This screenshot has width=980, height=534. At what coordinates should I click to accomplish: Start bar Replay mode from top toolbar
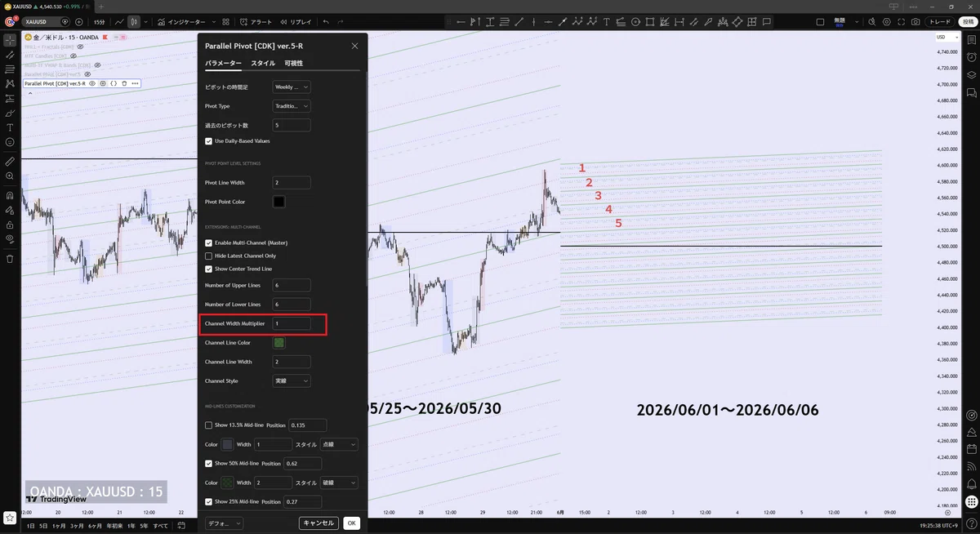[296, 22]
